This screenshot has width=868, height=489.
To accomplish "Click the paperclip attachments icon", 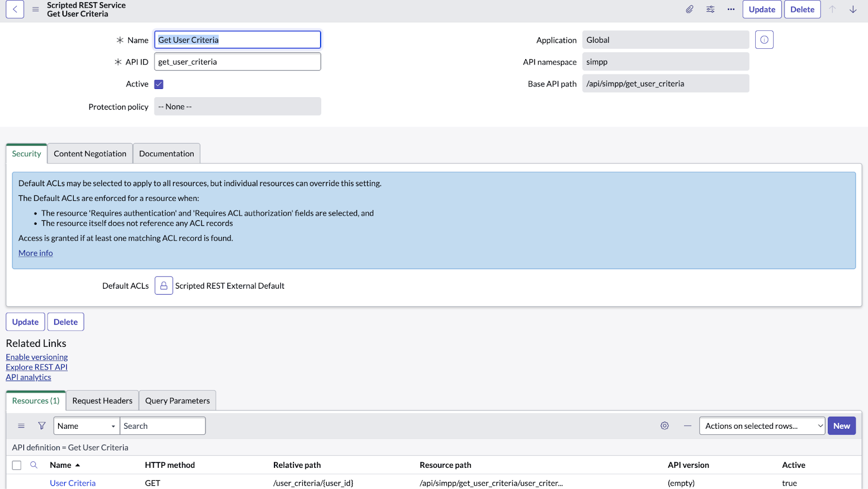I will 690,9.
